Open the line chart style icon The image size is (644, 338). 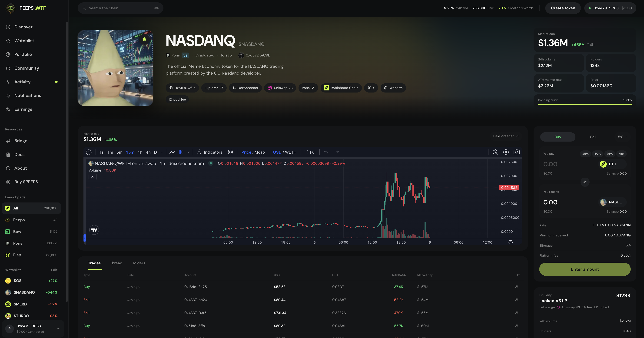pyautogui.click(x=172, y=152)
